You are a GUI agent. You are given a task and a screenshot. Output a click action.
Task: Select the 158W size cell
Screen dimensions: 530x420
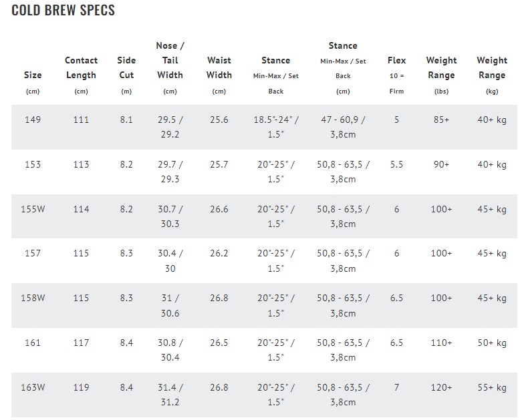[33, 298]
